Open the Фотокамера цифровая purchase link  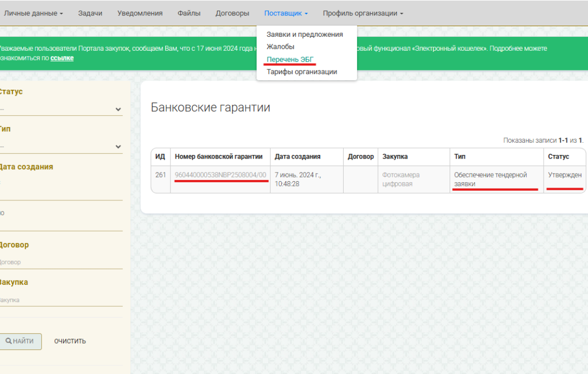(401, 180)
